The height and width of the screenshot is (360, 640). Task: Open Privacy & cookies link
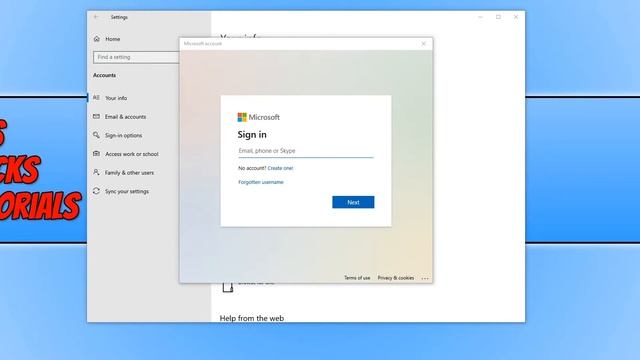pos(396,278)
